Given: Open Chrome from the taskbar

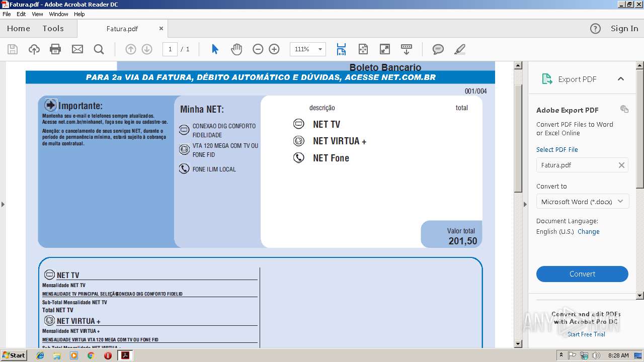Looking at the screenshot, I should (x=91, y=355).
